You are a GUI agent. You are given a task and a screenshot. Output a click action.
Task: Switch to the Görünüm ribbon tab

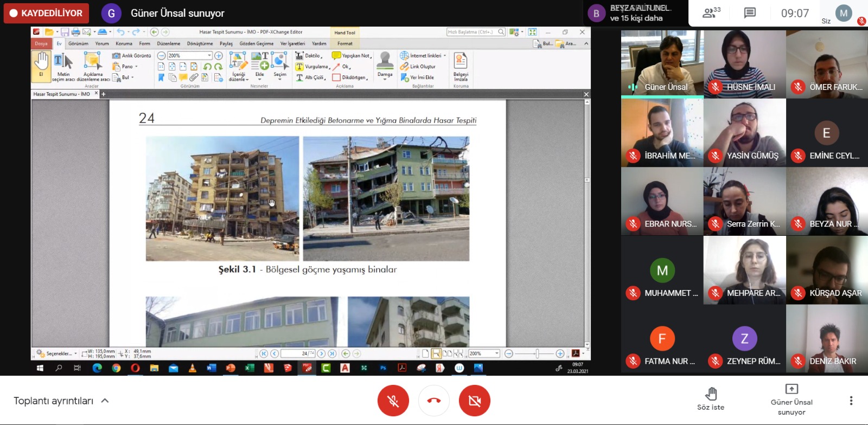click(78, 43)
